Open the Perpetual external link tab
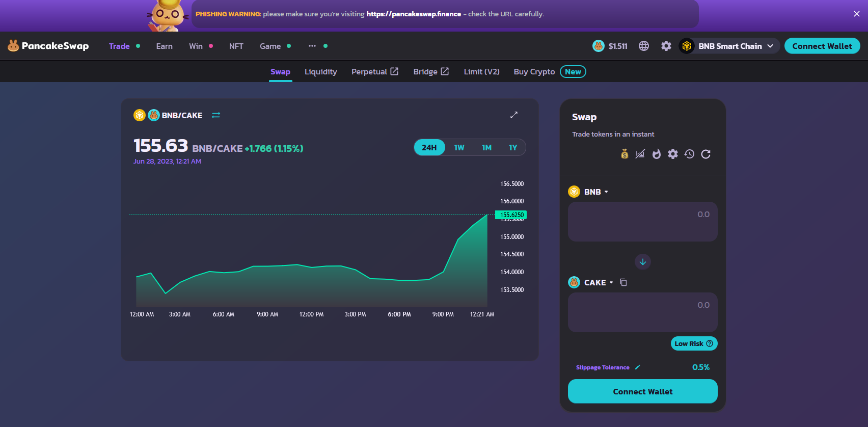Image resolution: width=868 pixels, height=427 pixels. coord(375,72)
